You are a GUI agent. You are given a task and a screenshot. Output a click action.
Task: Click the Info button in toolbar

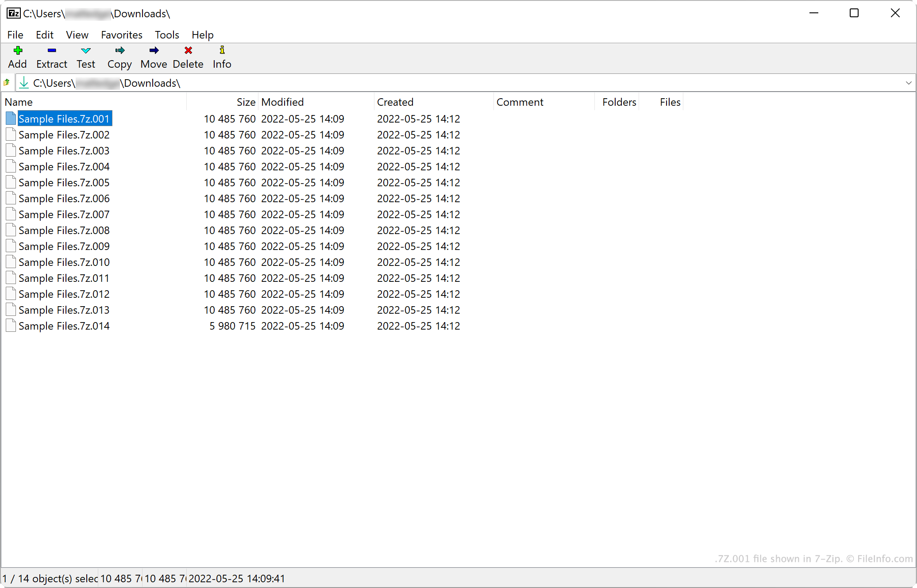[x=221, y=57]
